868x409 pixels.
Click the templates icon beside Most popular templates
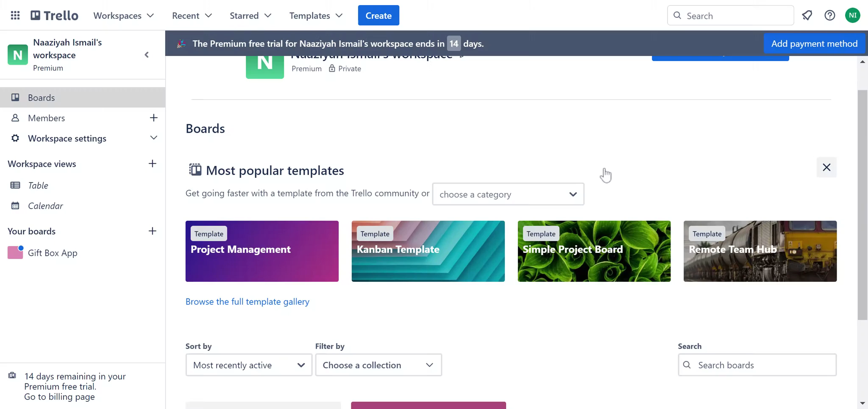click(195, 170)
